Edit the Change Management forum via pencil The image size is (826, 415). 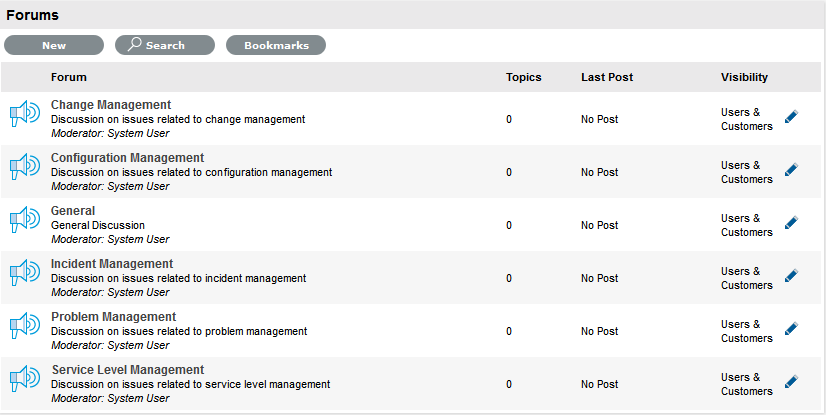(x=791, y=117)
